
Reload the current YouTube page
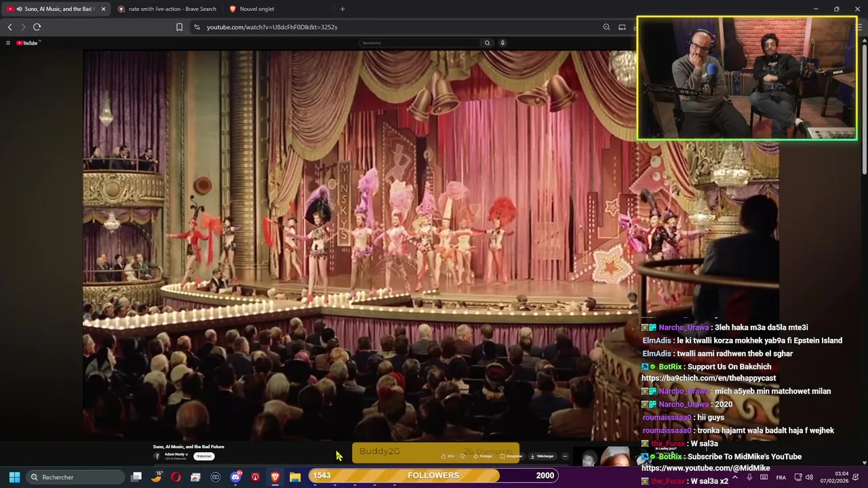click(37, 27)
